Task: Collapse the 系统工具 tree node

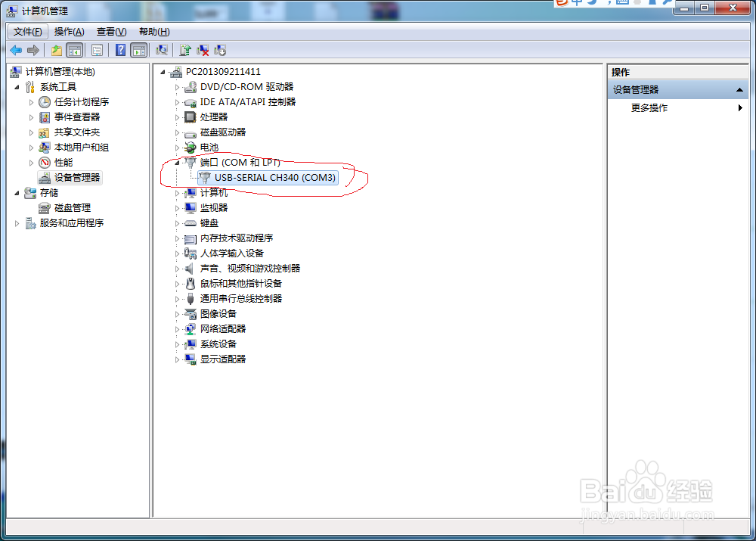Action: pos(17,87)
